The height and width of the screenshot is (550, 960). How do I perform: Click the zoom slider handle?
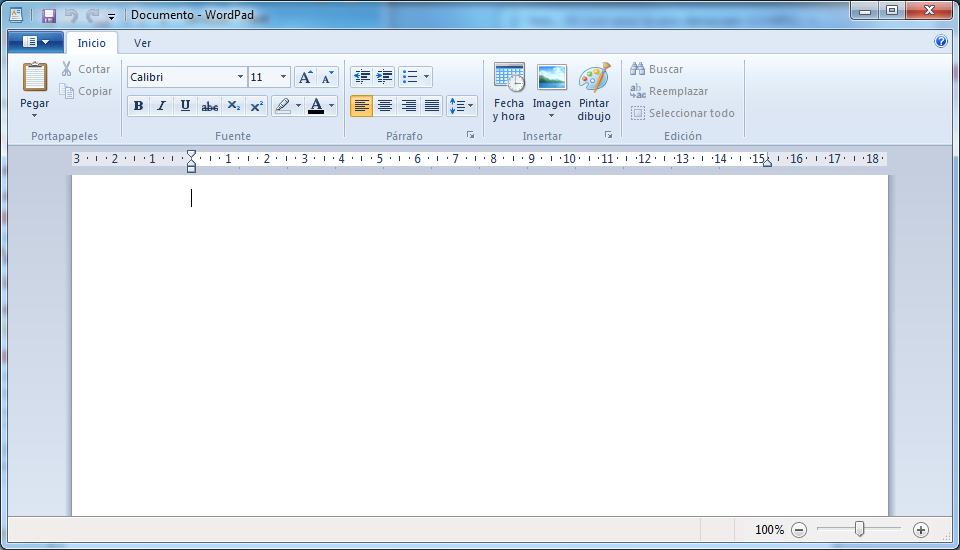pos(860,529)
